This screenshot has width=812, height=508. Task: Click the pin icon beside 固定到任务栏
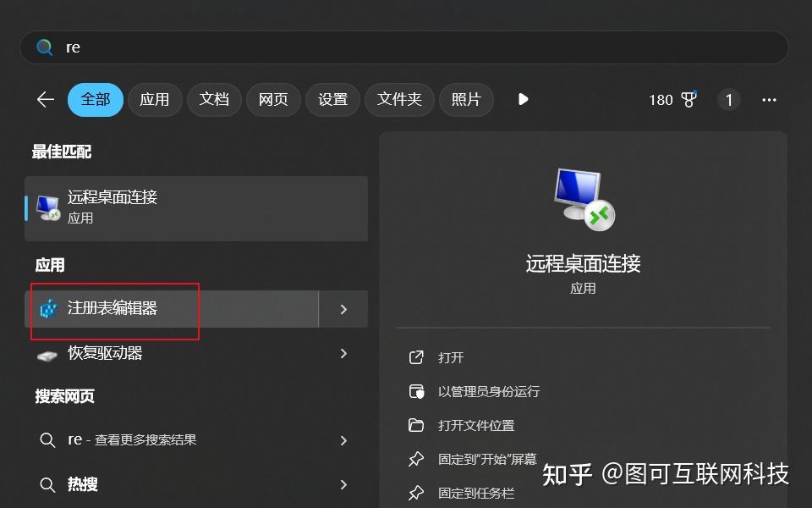tap(416, 493)
